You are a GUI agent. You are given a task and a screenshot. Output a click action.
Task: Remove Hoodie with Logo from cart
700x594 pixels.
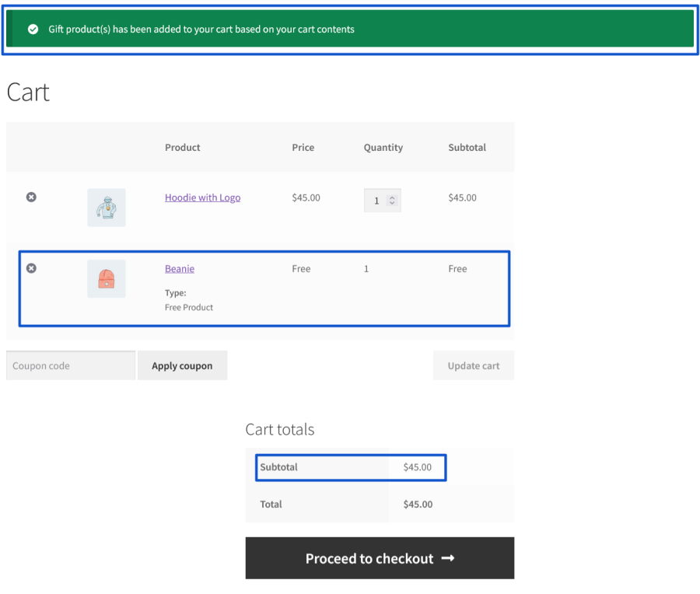point(31,197)
